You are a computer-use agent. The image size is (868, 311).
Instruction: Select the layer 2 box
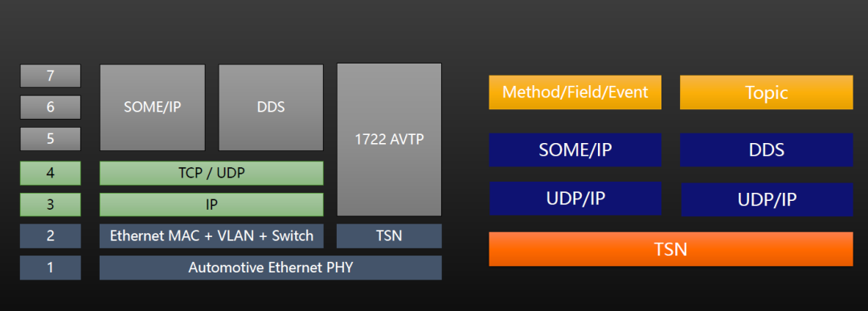[x=51, y=235]
